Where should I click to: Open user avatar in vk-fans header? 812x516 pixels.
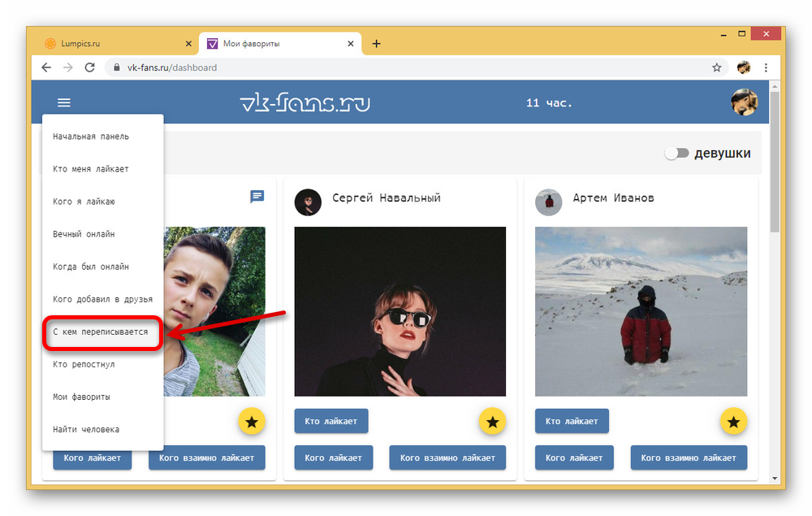744,102
